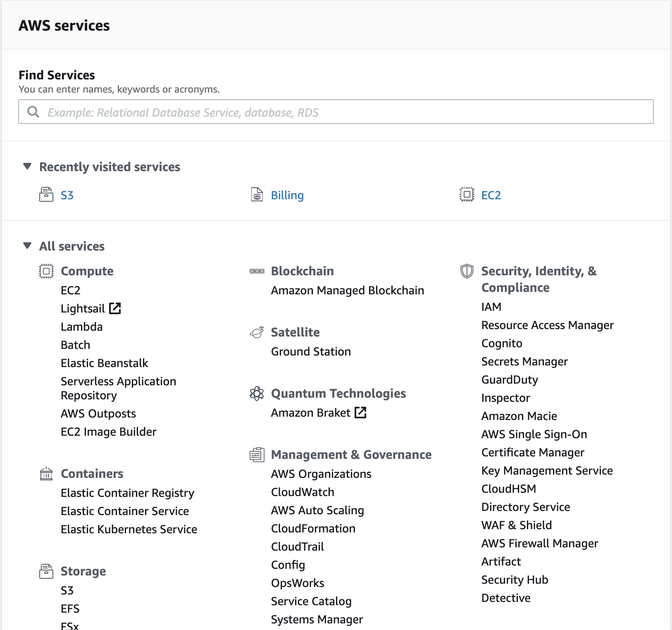The image size is (672, 630).
Task: Click the EC2 chip icon in recently visited
Action: [x=467, y=194]
